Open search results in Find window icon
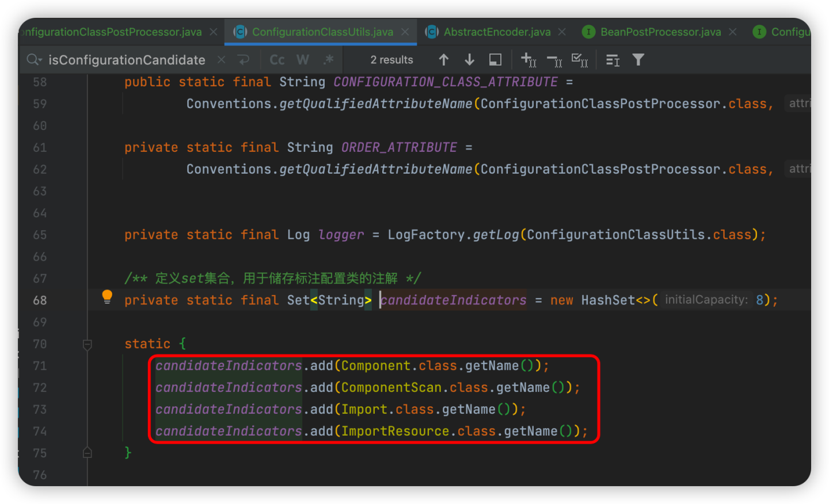The height and width of the screenshot is (504, 829). pyautogui.click(x=495, y=60)
